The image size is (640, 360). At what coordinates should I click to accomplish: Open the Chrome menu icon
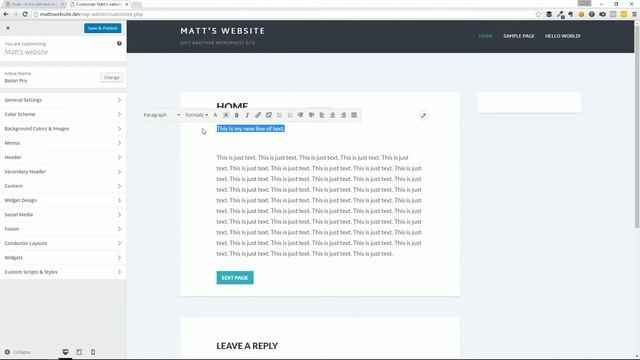pos(634,14)
